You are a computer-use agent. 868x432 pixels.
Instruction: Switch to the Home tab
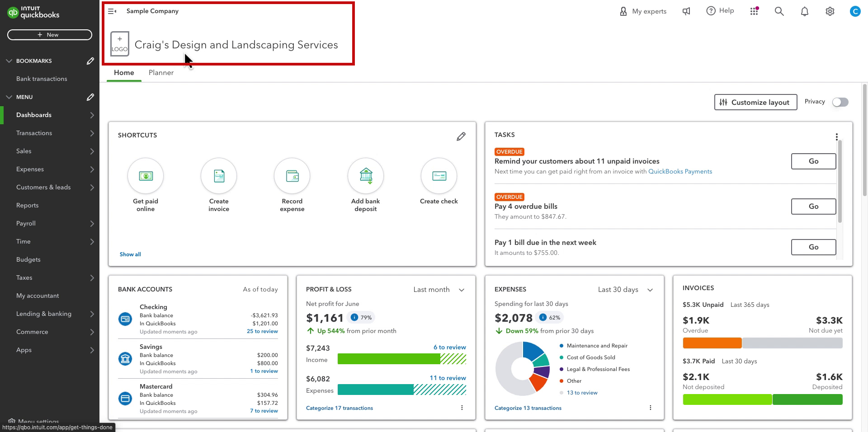(124, 73)
